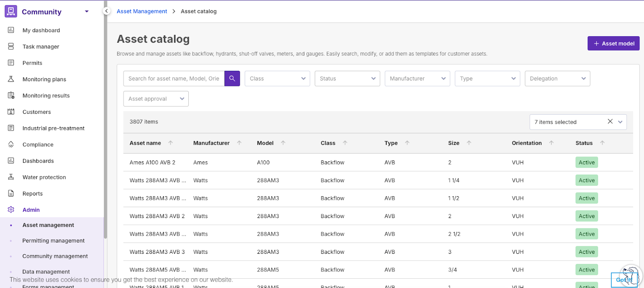Open the Class filter dropdown
Screen dimensions: 644x288
(277, 78)
